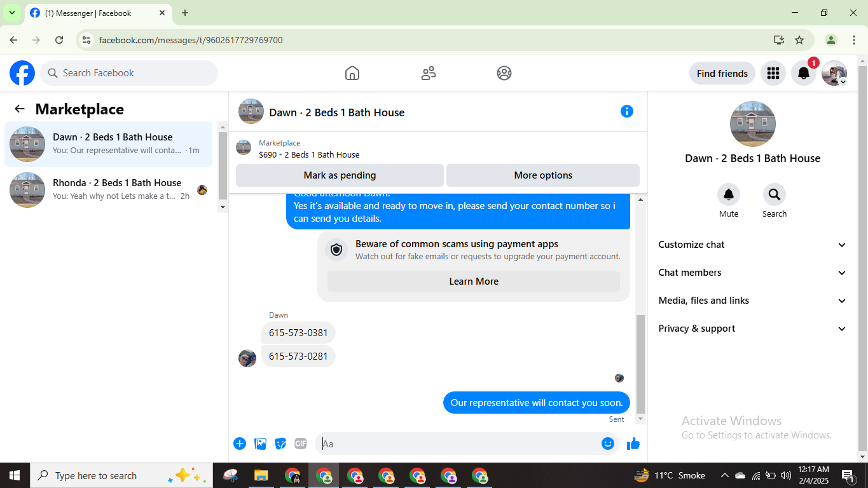Click Mark as pending button
Screen dimensions: 868x488
(340, 175)
